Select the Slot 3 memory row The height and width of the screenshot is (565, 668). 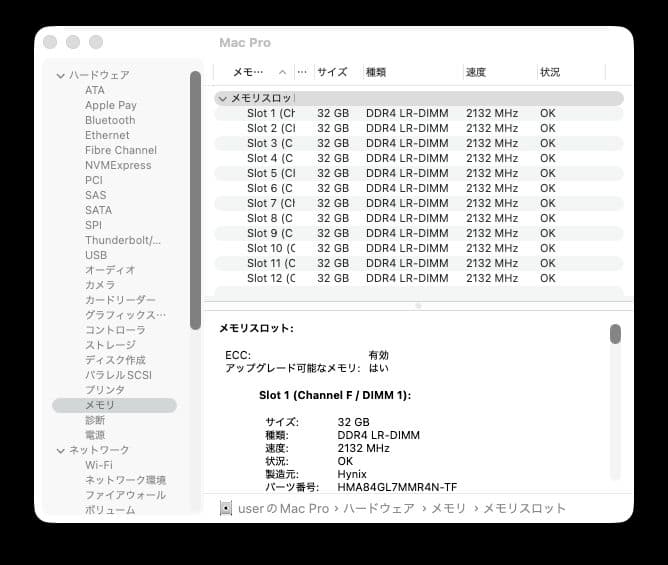[x=419, y=143]
